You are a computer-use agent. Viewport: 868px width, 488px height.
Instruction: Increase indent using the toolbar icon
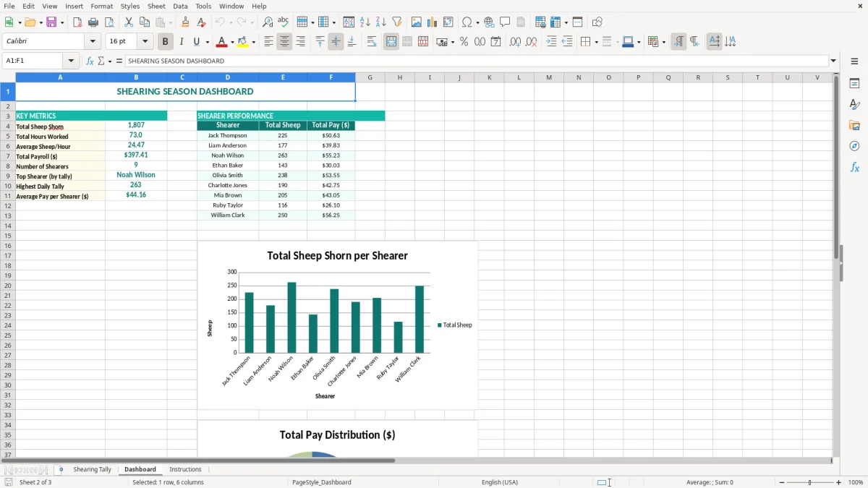[x=551, y=42]
